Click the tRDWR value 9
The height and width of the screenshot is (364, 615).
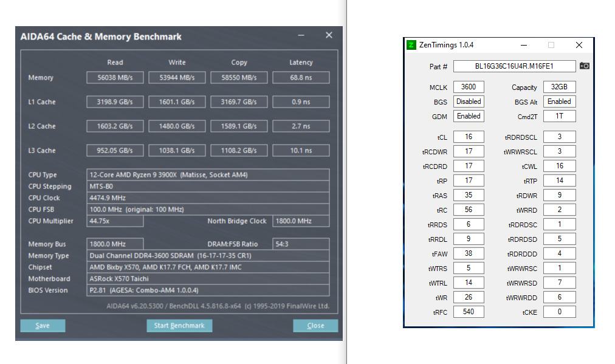(559, 195)
